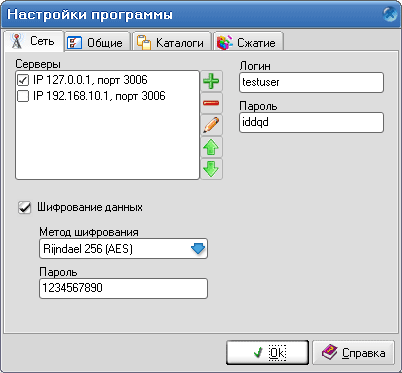Open the Общие tab
The width and height of the screenshot is (402, 373).
pyautogui.click(x=97, y=43)
